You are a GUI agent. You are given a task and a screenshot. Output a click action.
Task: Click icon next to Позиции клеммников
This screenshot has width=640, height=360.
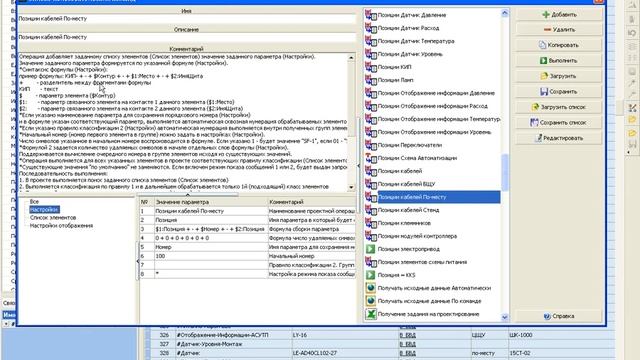(x=371, y=223)
